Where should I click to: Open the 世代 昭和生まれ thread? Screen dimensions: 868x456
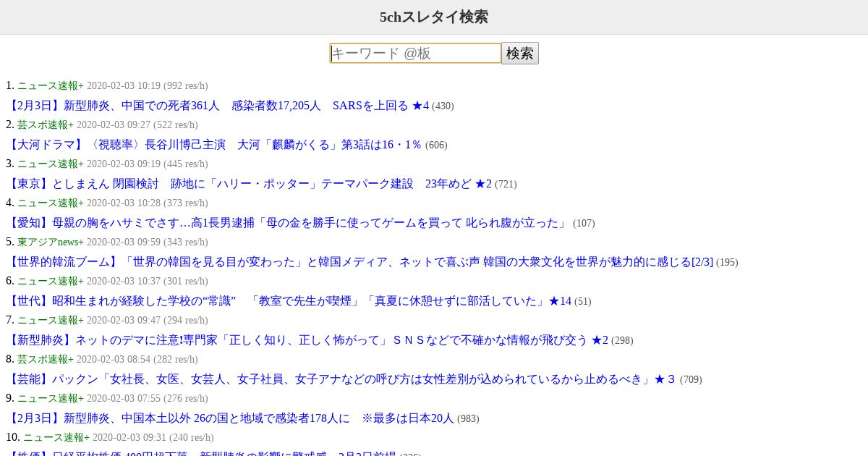click(288, 301)
